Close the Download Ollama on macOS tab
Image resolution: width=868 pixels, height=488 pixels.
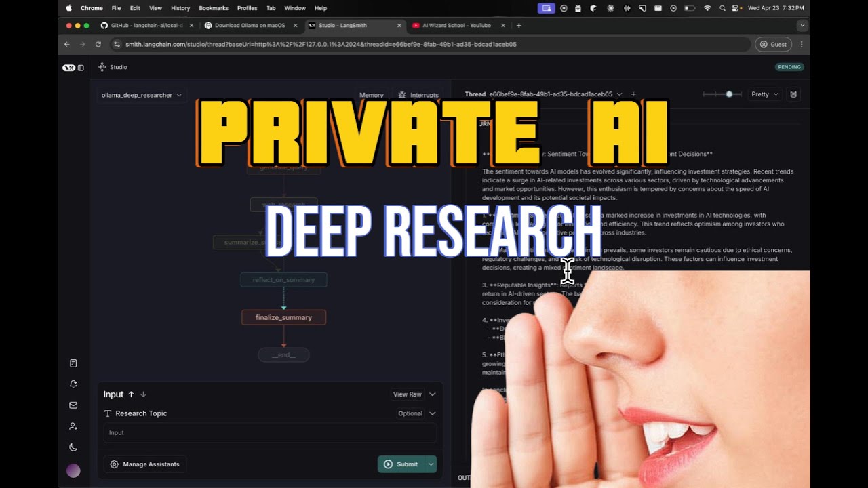[295, 25]
